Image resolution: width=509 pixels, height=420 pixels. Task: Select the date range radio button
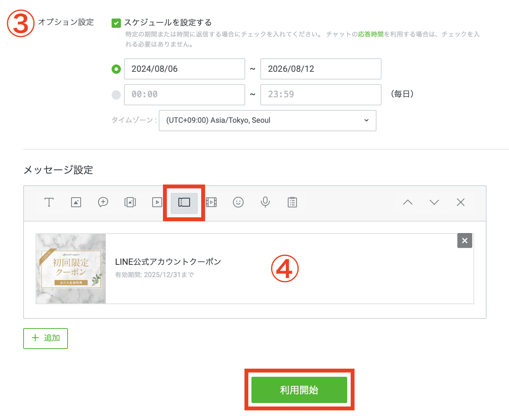116,69
